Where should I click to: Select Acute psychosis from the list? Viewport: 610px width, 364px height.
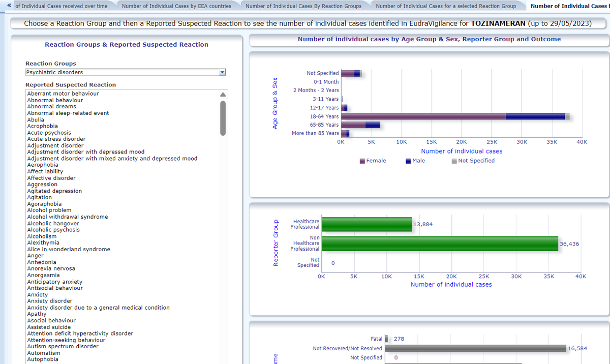point(49,133)
